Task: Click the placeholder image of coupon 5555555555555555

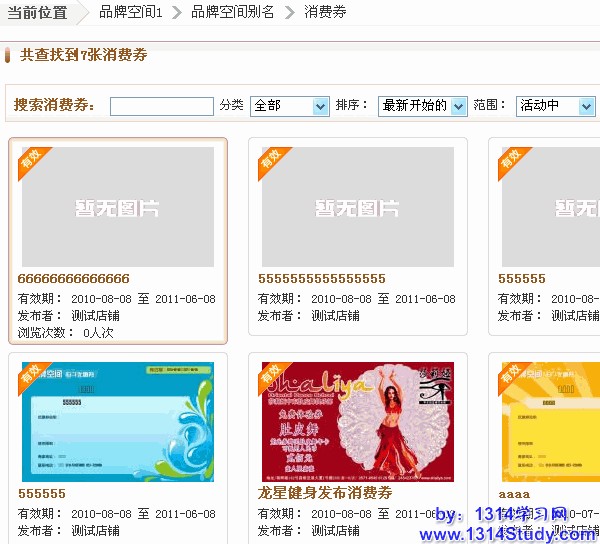Action: coord(358,207)
